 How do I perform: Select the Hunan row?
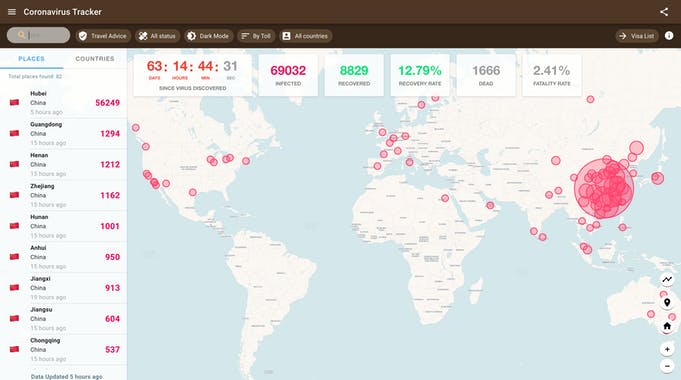[x=63, y=226]
